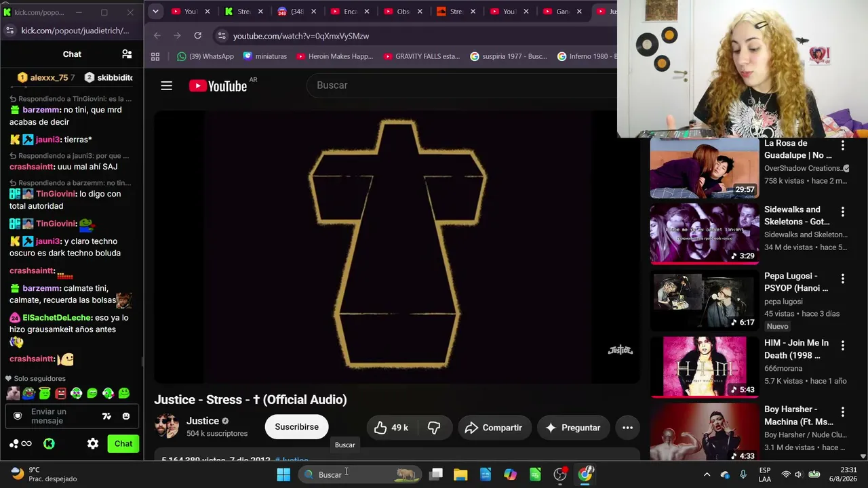Screen dimensions: 868x488
Task: Open Kick chat users list icon
Action: pos(127,54)
